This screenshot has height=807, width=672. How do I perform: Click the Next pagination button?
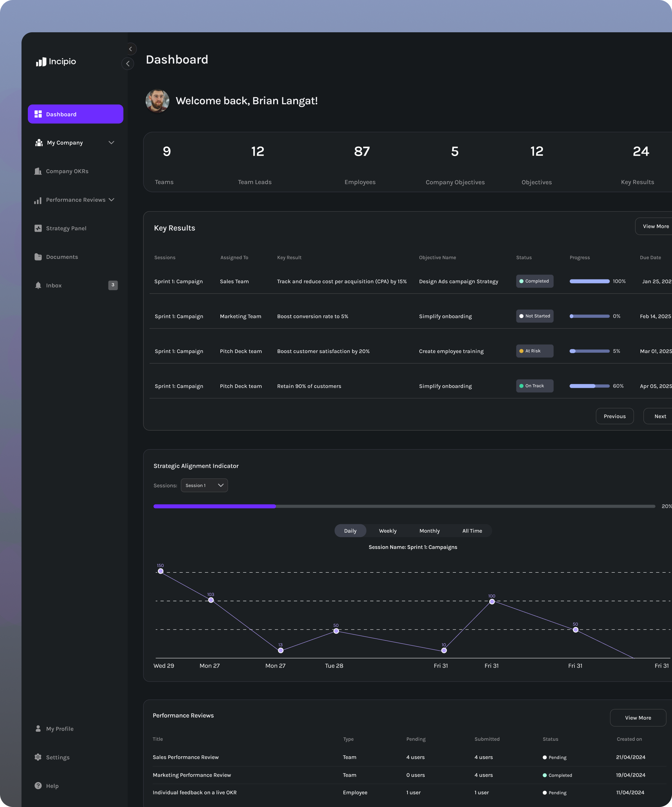(x=660, y=416)
